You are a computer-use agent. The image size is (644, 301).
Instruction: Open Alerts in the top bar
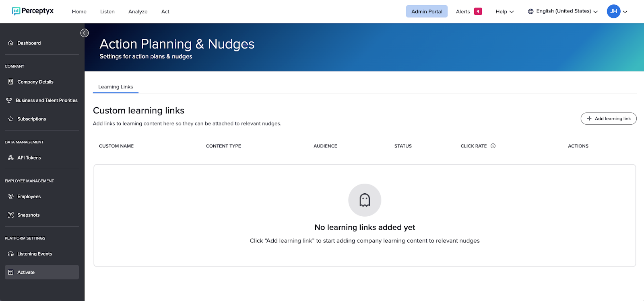pyautogui.click(x=463, y=12)
